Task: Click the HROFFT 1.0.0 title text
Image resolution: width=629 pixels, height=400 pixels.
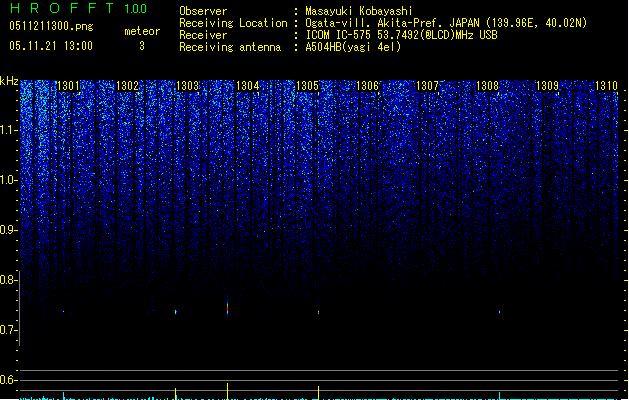Action: point(79,8)
